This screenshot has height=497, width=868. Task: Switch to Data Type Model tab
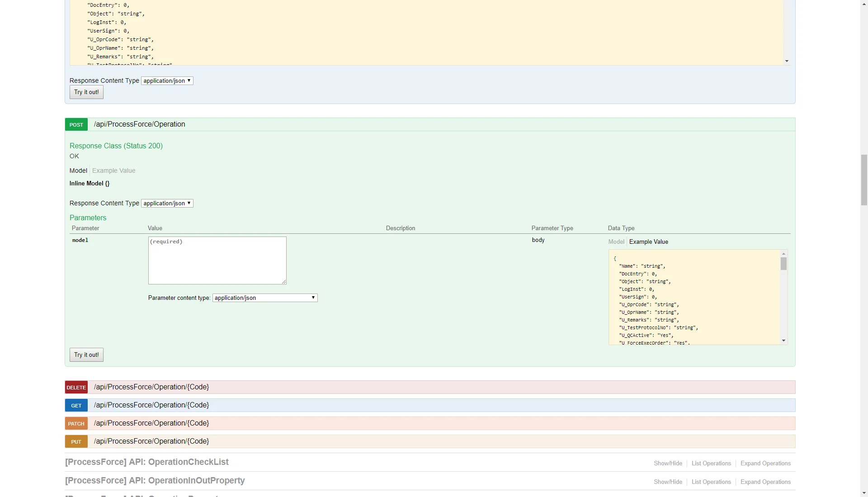616,241
